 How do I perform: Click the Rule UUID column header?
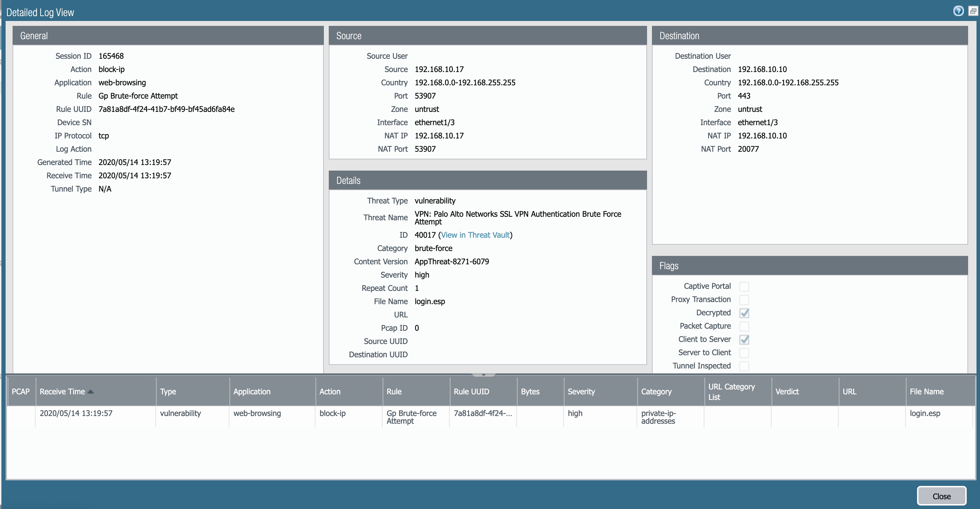click(471, 392)
